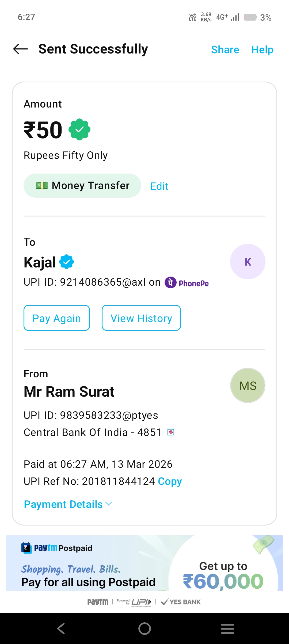Tap the Pay Again button
The height and width of the screenshot is (644, 289).
(x=57, y=318)
